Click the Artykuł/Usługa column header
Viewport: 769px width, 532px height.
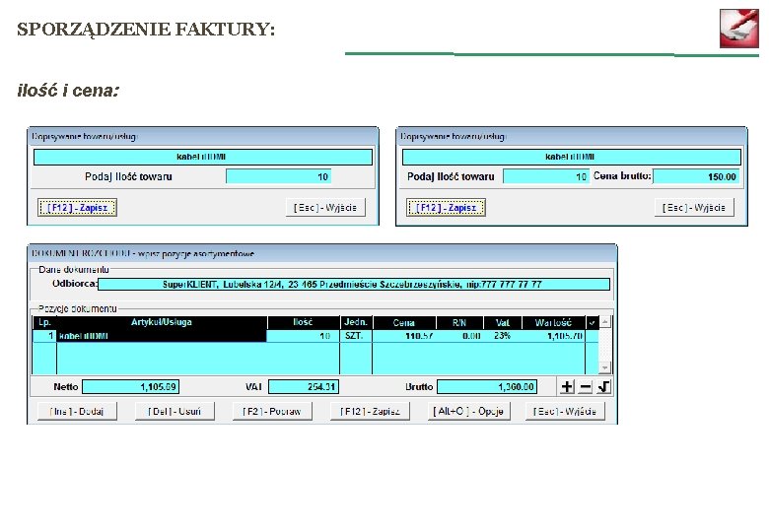click(x=162, y=322)
